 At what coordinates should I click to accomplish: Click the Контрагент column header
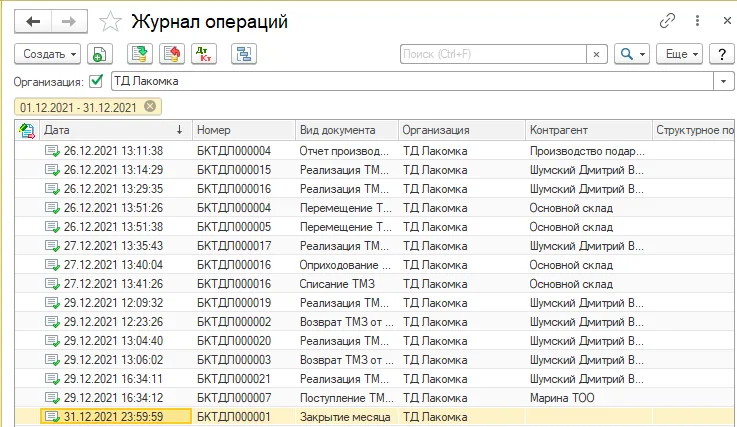(x=588, y=130)
